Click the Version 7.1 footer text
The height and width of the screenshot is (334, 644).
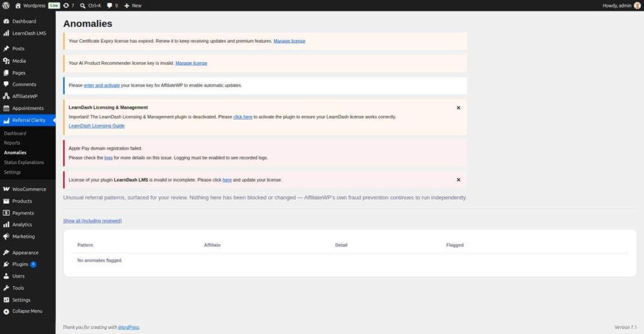626,328
